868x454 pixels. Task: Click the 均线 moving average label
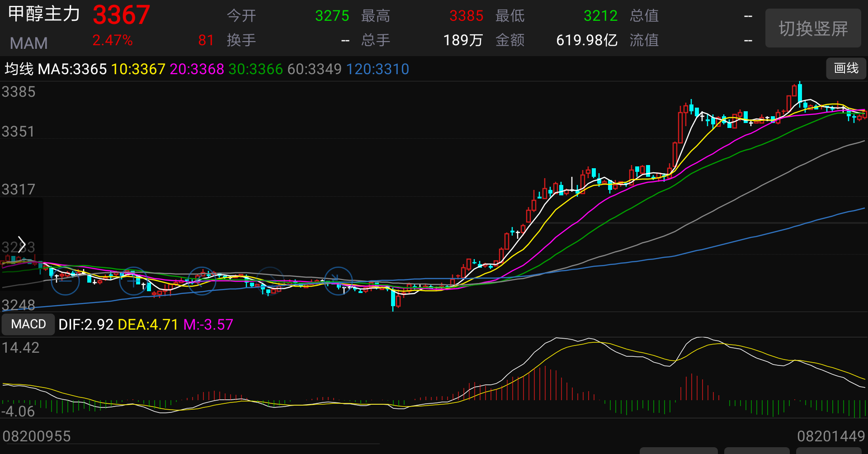point(19,69)
